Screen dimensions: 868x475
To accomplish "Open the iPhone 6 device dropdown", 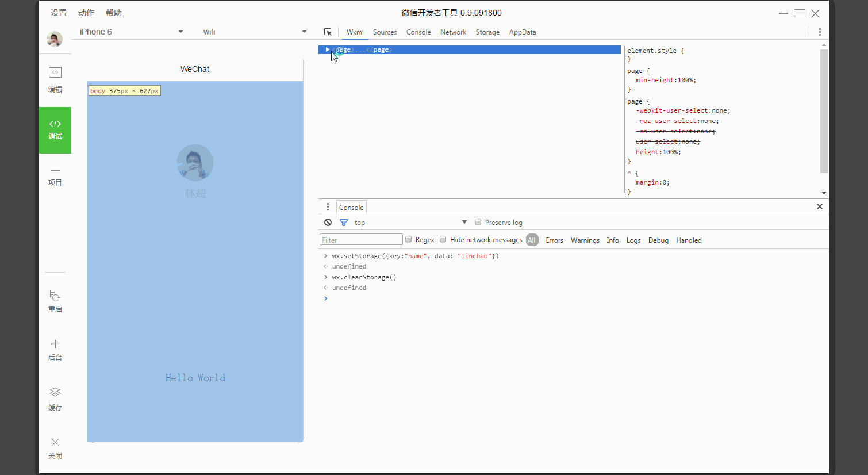I will click(131, 32).
